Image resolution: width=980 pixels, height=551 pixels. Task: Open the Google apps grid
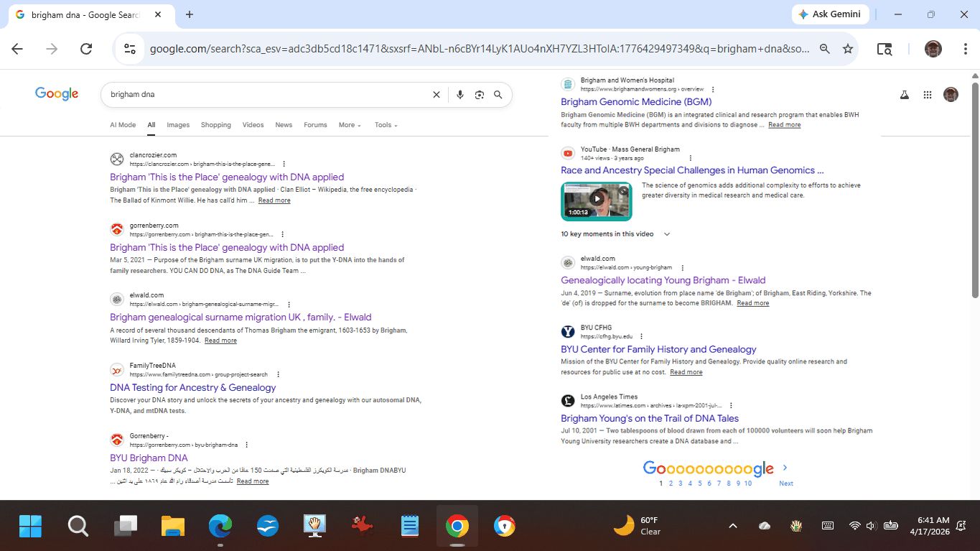coord(928,95)
